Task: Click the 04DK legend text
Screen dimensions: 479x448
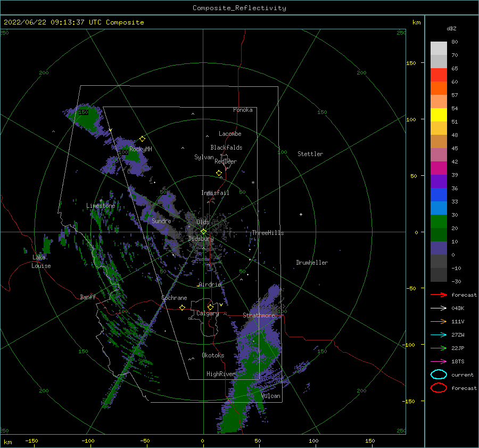Action: pyautogui.click(x=458, y=308)
